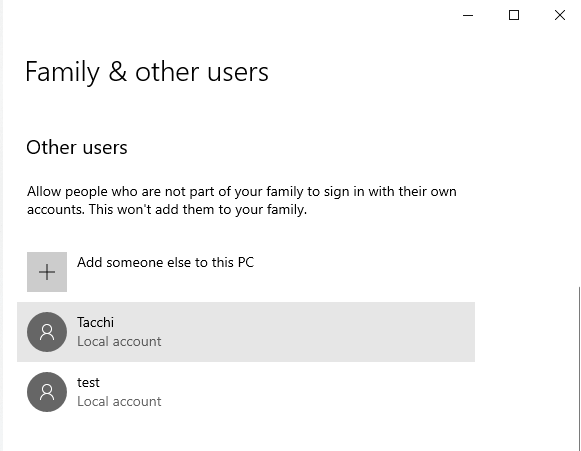Image resolution: width=581 pixels, height=451 pixels.
Task: Click the Tacchi user name text
Action: pyautogui.click(x=95, y=322)
